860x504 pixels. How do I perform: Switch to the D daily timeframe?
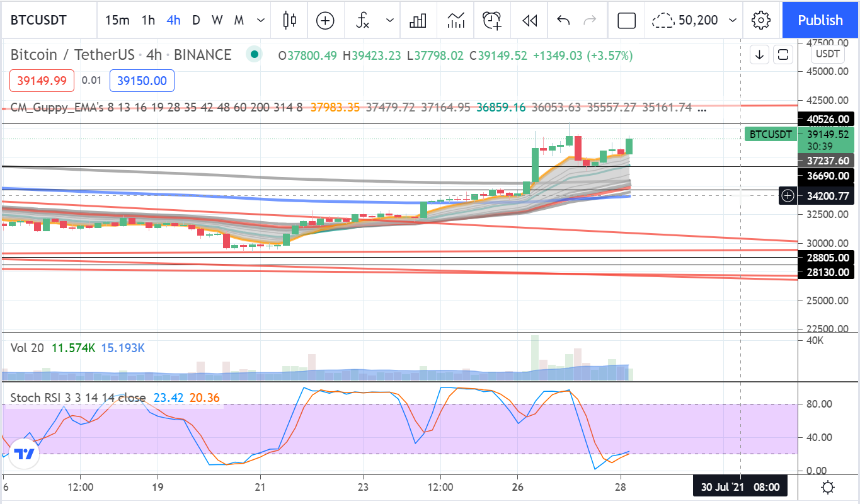coord(196,20)
